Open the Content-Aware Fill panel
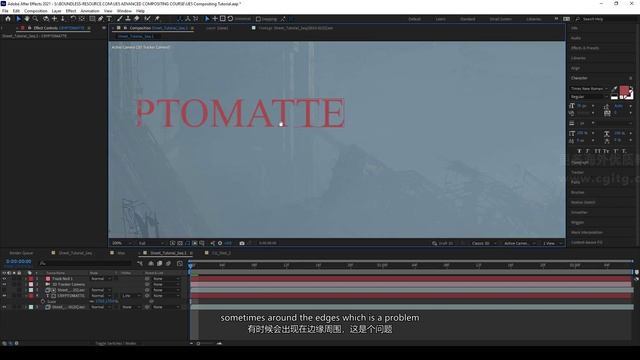The image size is (640, 360). [587, 242]
